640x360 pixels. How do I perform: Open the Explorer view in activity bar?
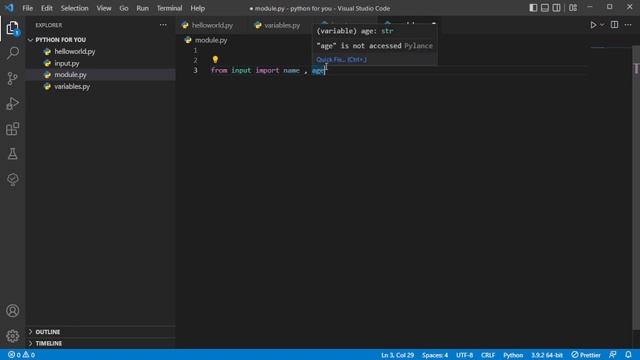[13, 28]
